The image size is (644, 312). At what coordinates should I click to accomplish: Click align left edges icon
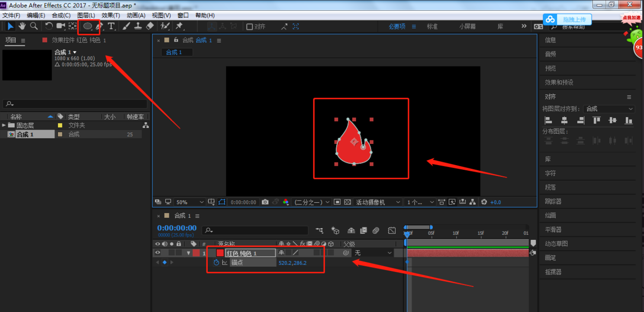pyautogui.click(x=548, y=121)
